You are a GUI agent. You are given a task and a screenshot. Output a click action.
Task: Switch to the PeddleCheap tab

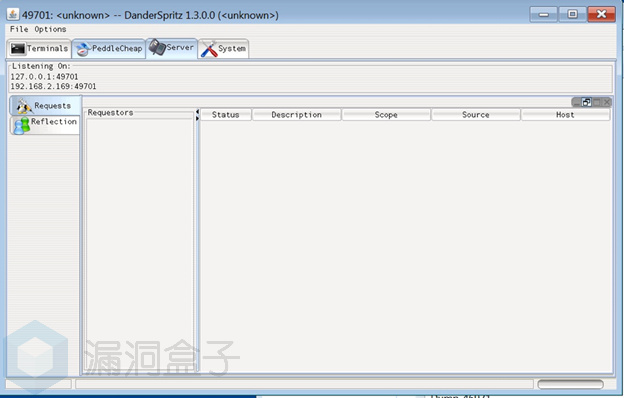109,49
